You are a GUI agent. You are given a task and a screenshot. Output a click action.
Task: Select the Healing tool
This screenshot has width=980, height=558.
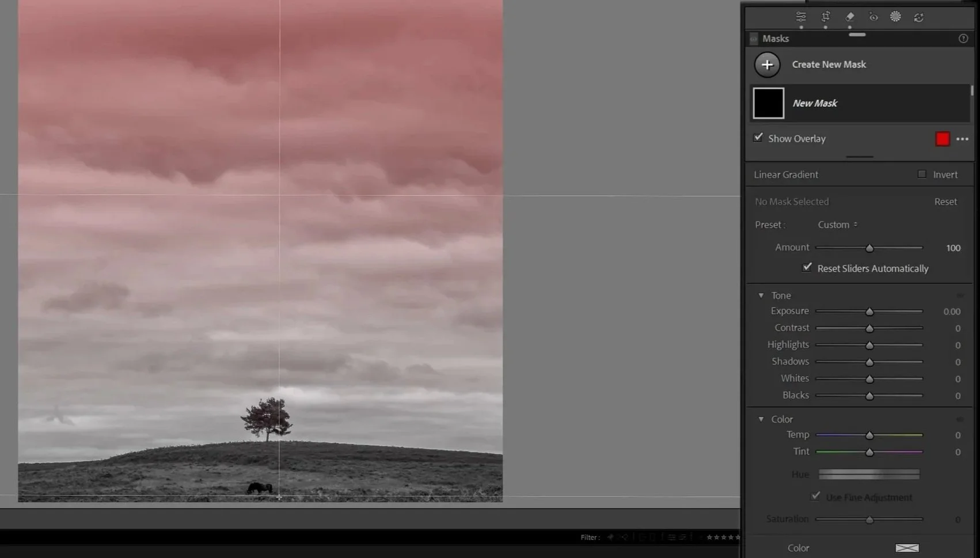[x=849, y=17]
